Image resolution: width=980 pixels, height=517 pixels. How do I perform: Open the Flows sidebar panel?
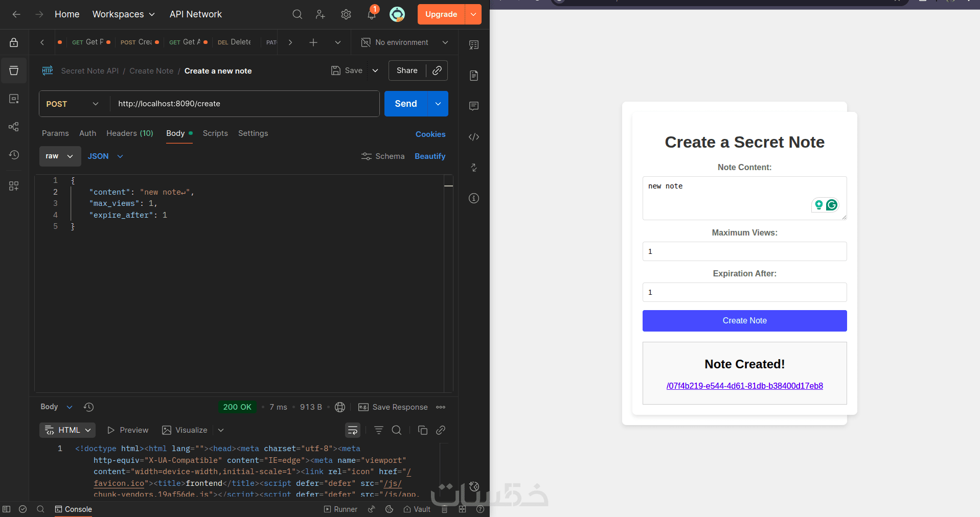click(x=14, y=127)
